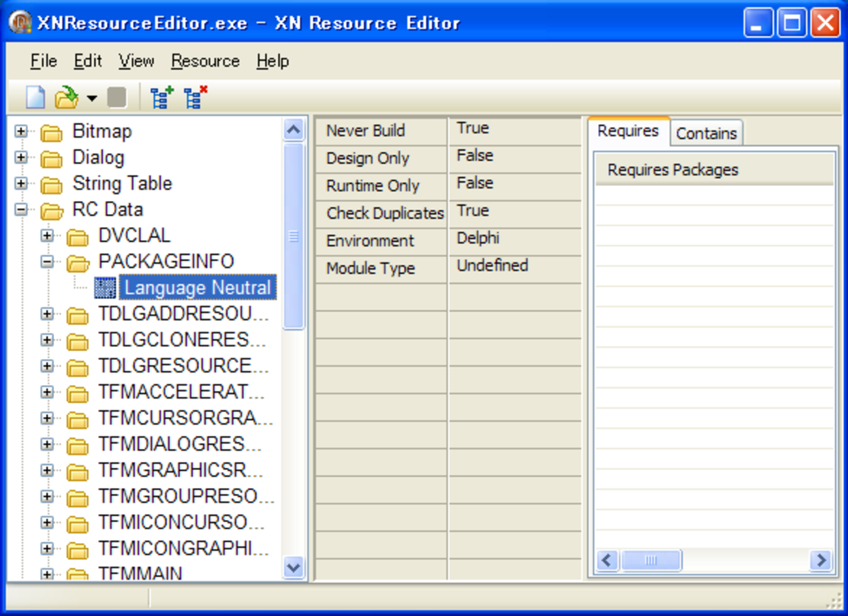The height and width of the screenshot is (616, 848).
Task: Click the grayed Save toolbar icon
Action: [117, 98]
